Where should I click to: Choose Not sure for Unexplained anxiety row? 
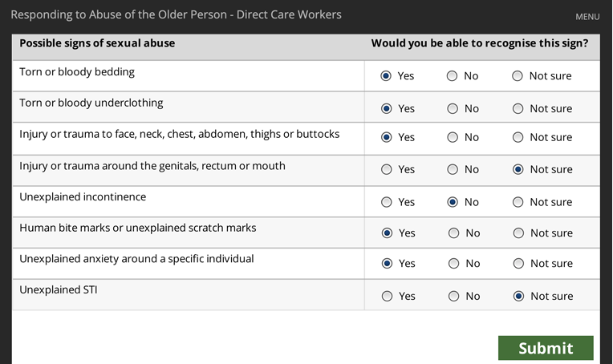pos(518,264)
